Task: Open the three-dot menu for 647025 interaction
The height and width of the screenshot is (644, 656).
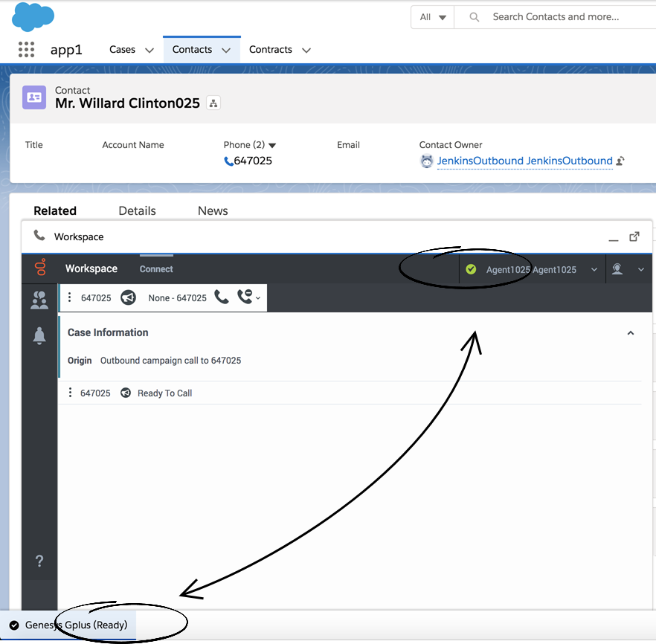Action: point(70,297)
